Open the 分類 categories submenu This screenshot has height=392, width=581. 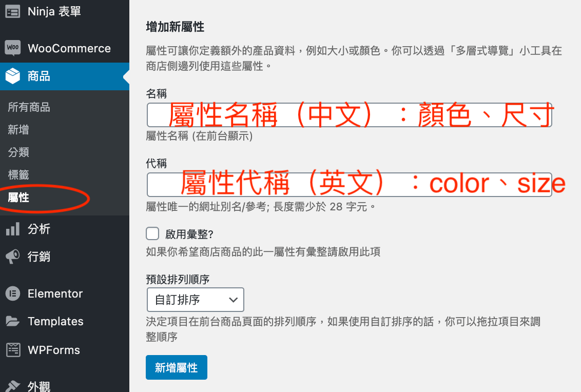18,152
